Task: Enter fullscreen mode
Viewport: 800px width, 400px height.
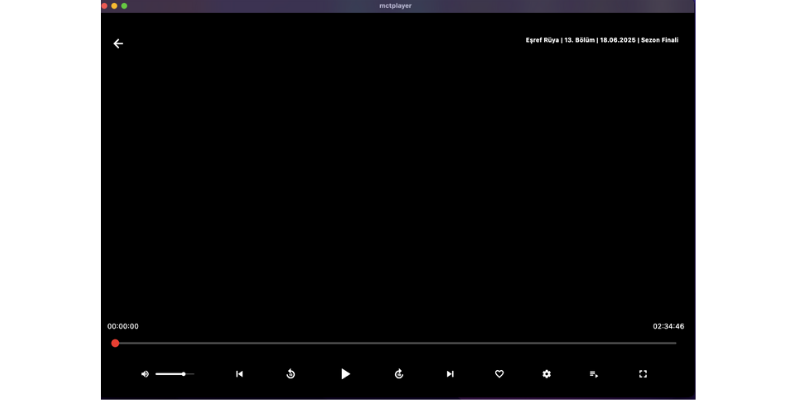Action: 643,374
